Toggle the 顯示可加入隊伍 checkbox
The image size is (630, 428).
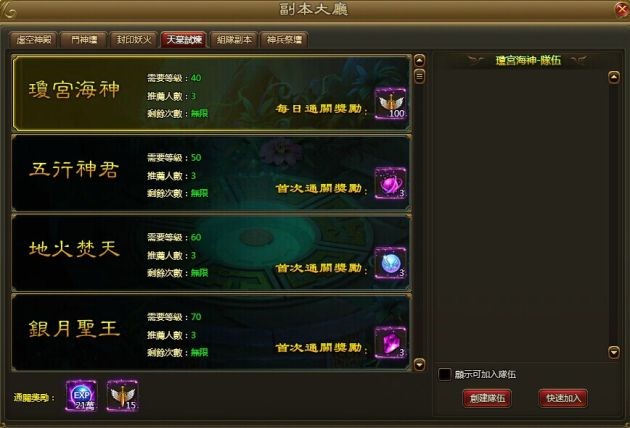[444, 374]
